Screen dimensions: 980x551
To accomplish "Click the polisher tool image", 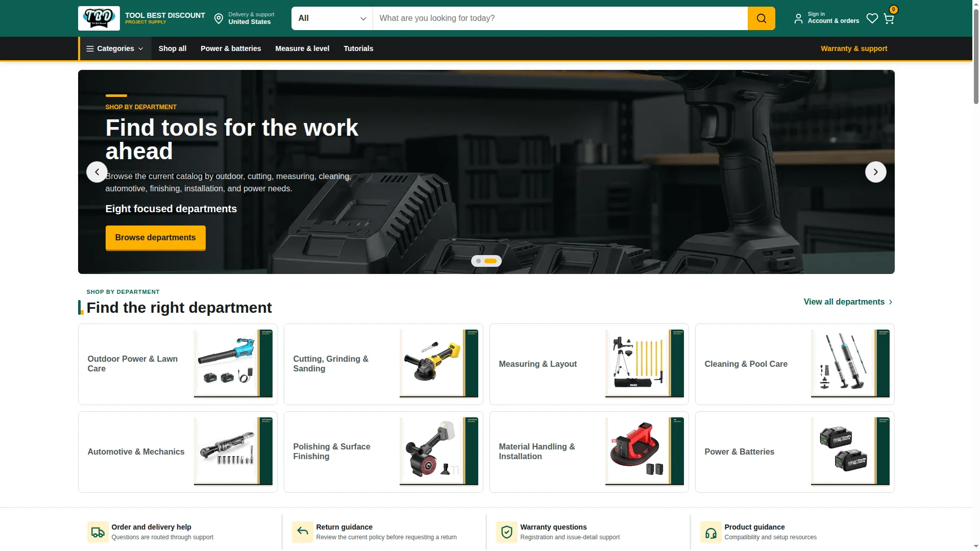I will [x=439, y=451].
